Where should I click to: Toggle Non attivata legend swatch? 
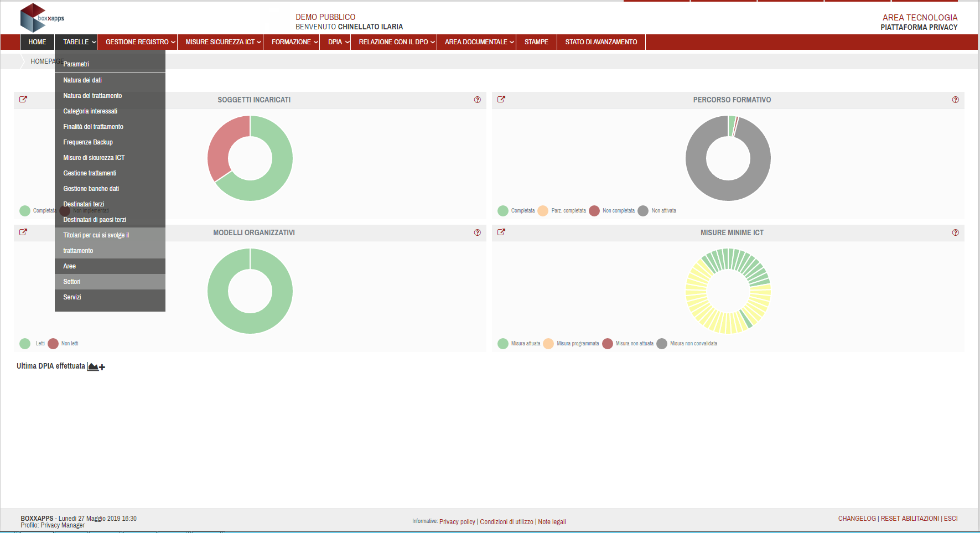pyautogui.click(x=643, y=211)
